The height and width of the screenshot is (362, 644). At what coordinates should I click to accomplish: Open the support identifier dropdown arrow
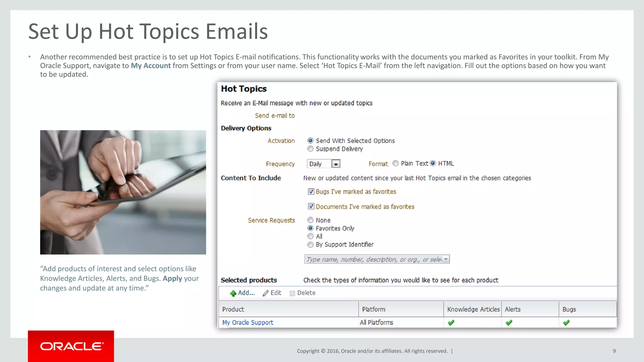[x=446, y=259]
